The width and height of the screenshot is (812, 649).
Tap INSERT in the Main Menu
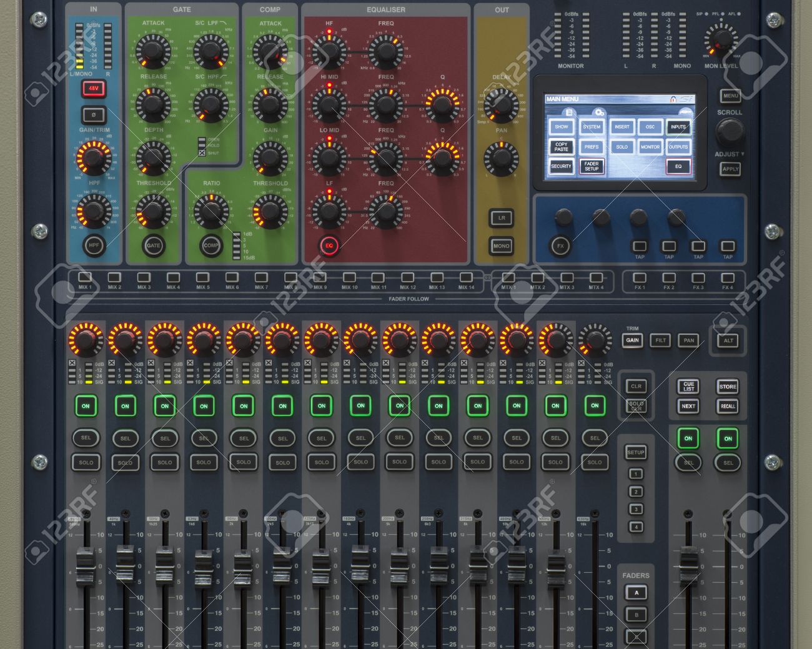tap(622, 127)
